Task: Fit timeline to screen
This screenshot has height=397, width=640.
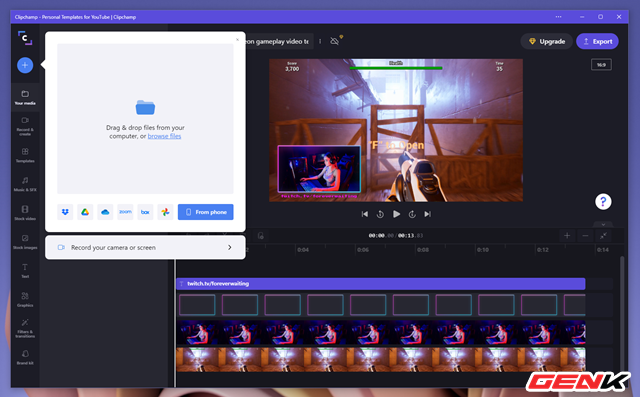Action: click(603, 236)
